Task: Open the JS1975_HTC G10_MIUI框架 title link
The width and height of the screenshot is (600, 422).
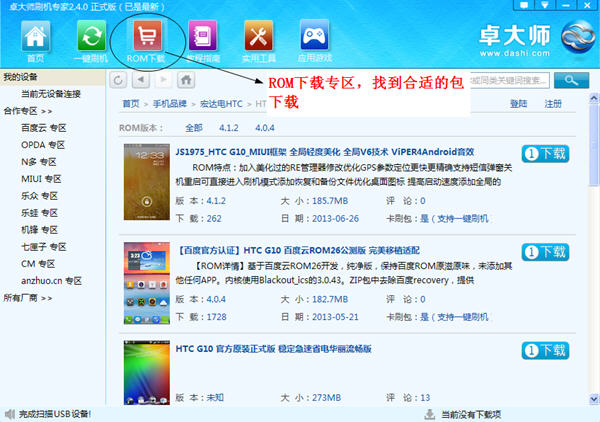Action: 324,152
